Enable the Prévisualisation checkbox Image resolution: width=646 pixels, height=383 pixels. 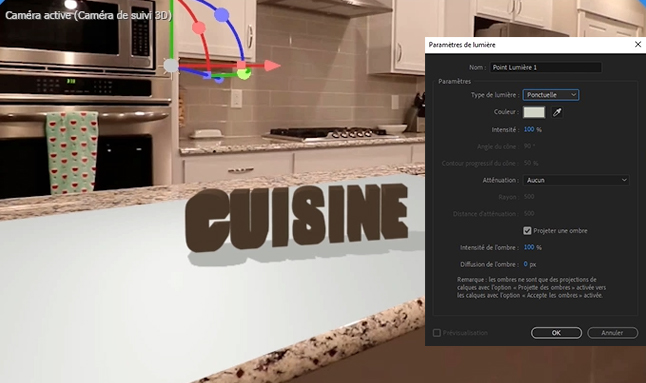click(437, 333)
